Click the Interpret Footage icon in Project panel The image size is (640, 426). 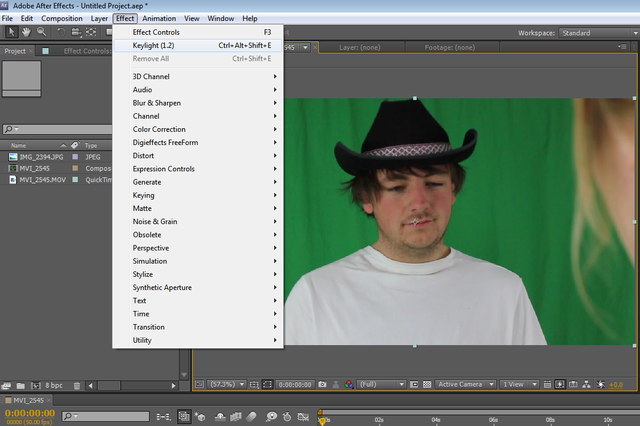pyautogui.click(x=6, y=385)
